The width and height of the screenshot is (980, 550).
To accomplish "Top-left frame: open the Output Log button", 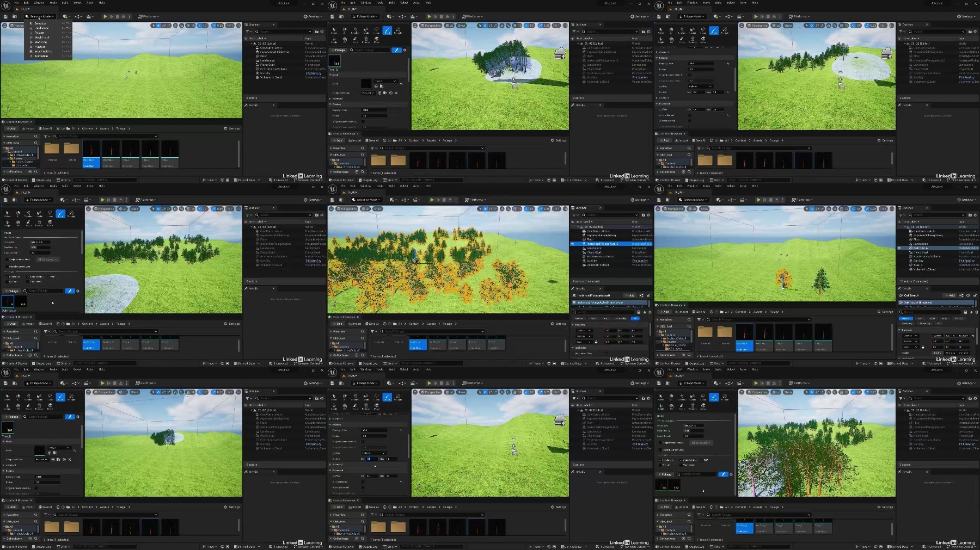I will tap(41, 180).
